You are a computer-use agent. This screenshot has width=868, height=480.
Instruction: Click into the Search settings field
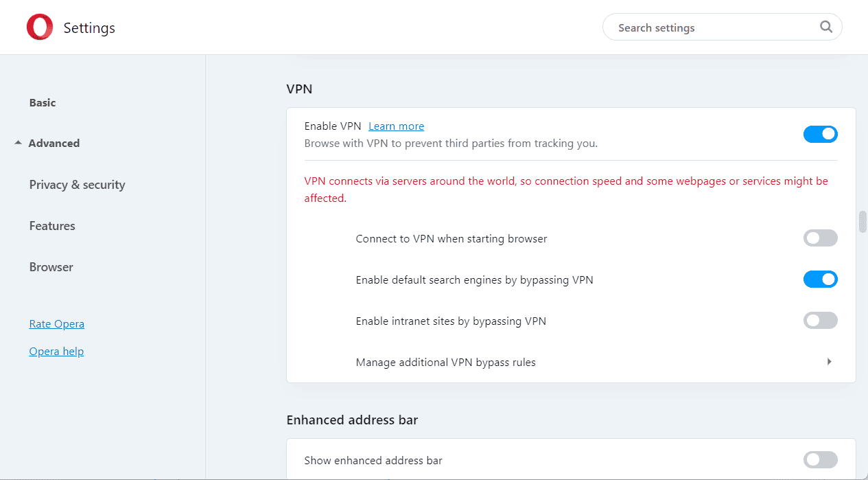[x=714, y=27]
